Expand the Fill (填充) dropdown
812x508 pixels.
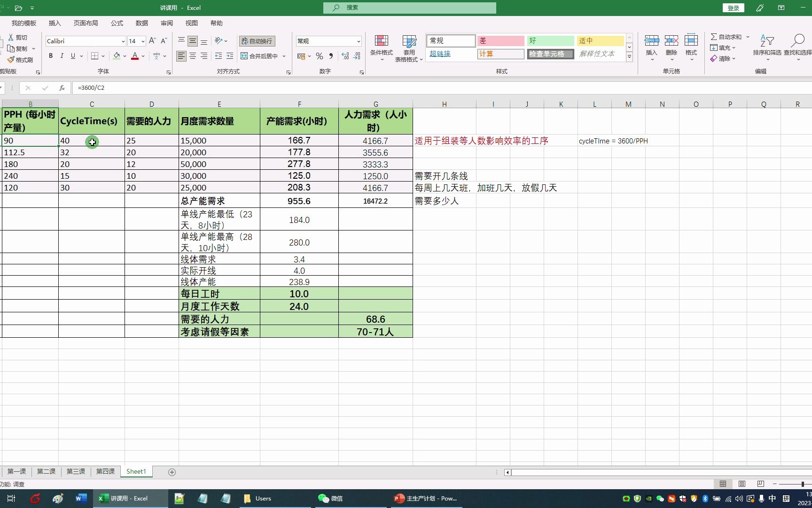click(734, 48)
